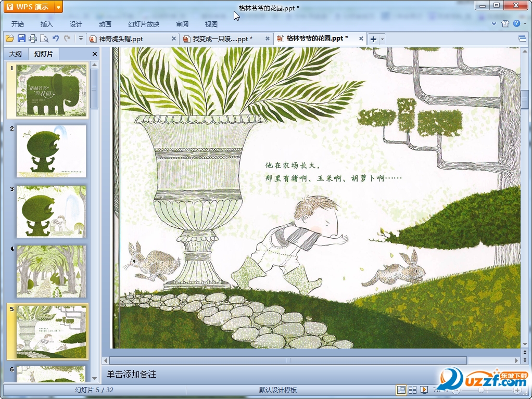Viewport: 532px width, 399px height.
Task: Select slide 4 forest thumbnail
Action: 51,272
